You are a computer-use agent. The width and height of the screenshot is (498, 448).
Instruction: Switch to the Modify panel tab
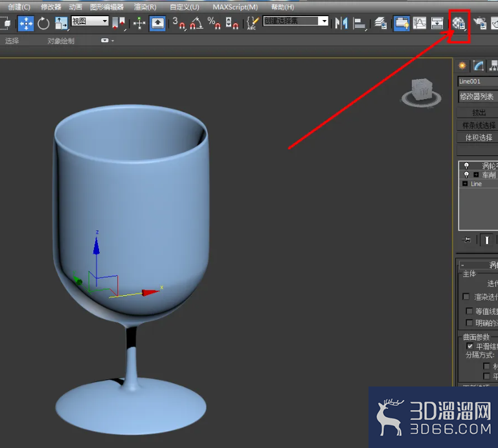(478, 66)
